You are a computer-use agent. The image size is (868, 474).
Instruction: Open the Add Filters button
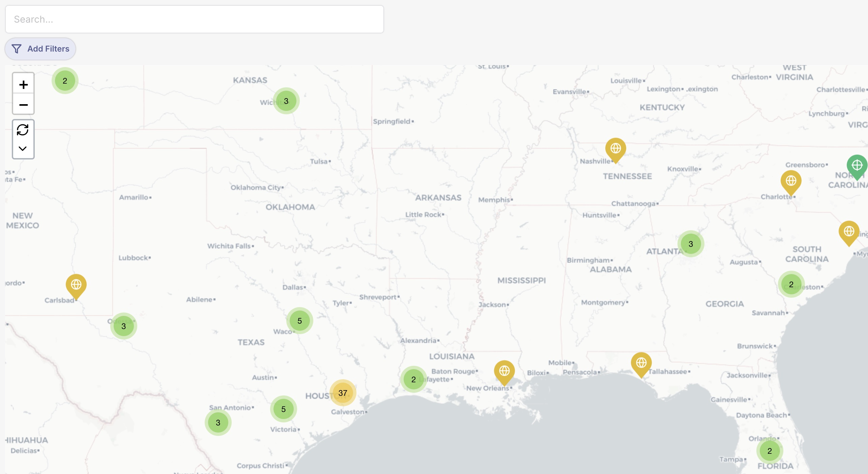click(x=40, y=49)
